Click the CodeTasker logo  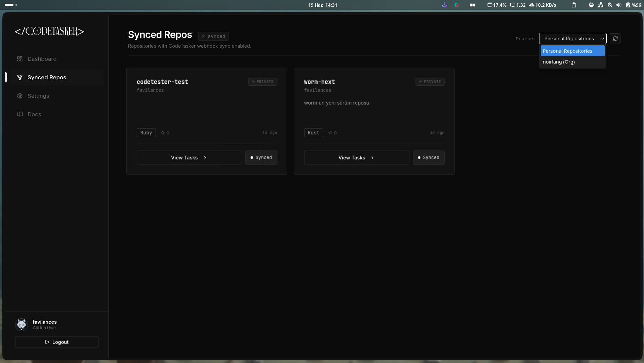[x=49, y=31]
